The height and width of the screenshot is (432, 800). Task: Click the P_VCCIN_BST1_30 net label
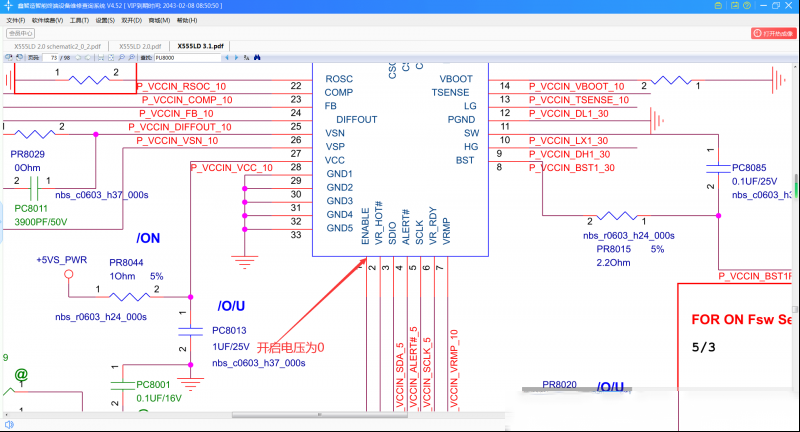click(x=571, y=167)
